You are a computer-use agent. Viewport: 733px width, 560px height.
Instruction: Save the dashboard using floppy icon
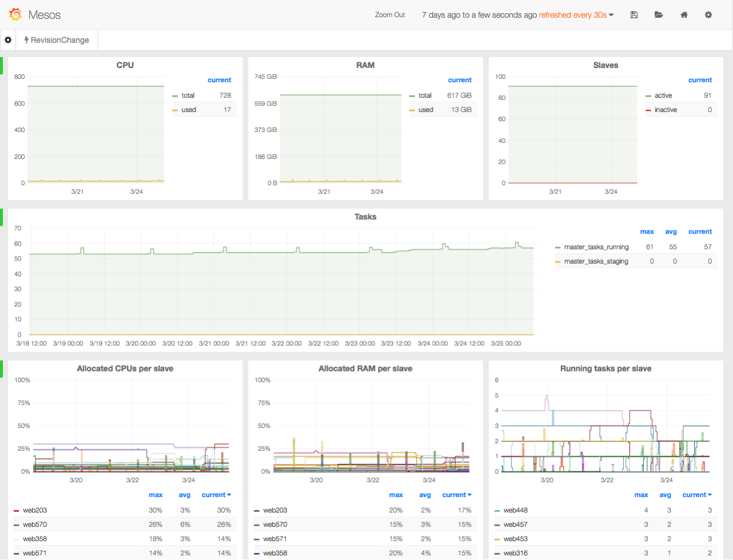pyautogui.click(x=634, y=15)
